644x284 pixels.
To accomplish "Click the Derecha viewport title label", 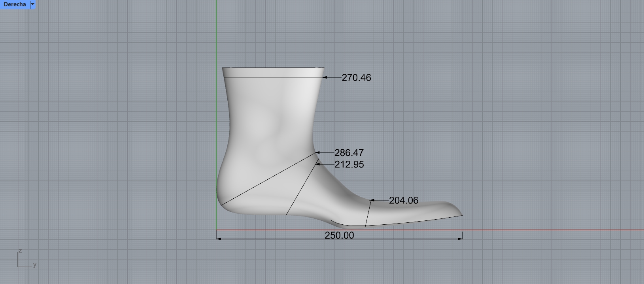I will coord(15,4).
